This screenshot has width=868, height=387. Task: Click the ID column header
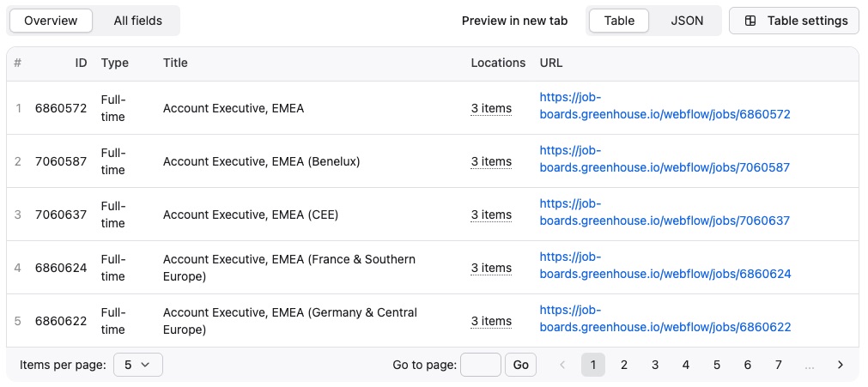point(81,63)
